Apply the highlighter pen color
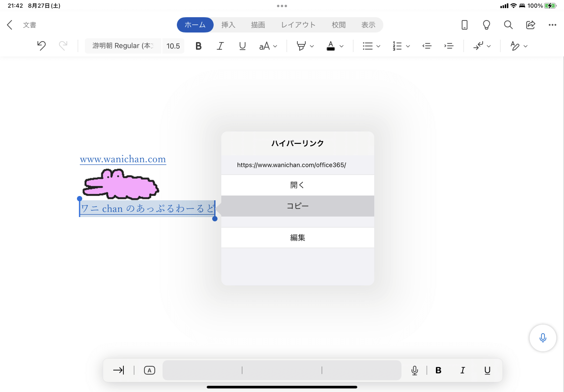564x392 pixels. (301, 46)
